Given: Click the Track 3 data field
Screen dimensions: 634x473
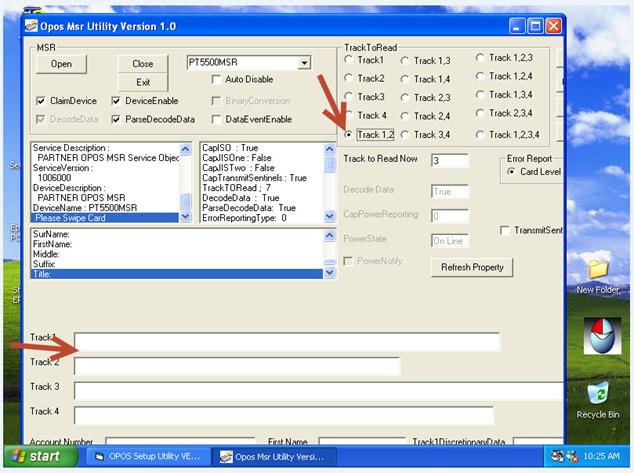Looking at the screenshot, I should pyautogui.click(x=319, y=391).
